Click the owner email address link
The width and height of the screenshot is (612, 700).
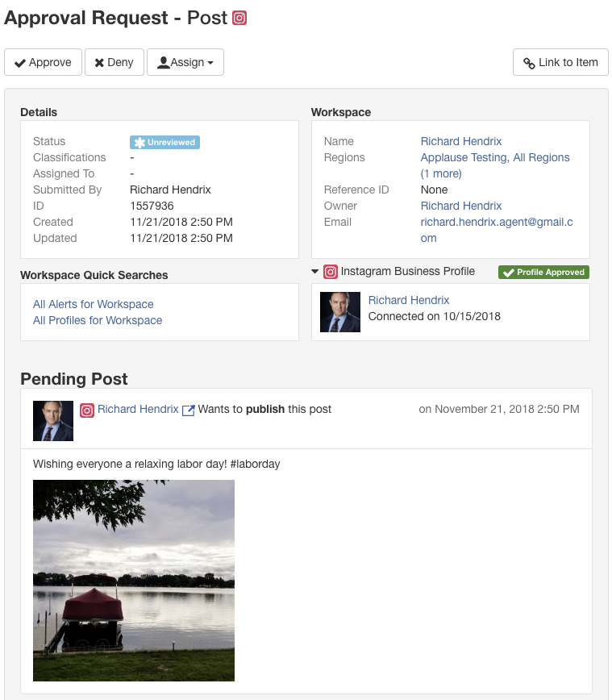(x=497, y=230)
